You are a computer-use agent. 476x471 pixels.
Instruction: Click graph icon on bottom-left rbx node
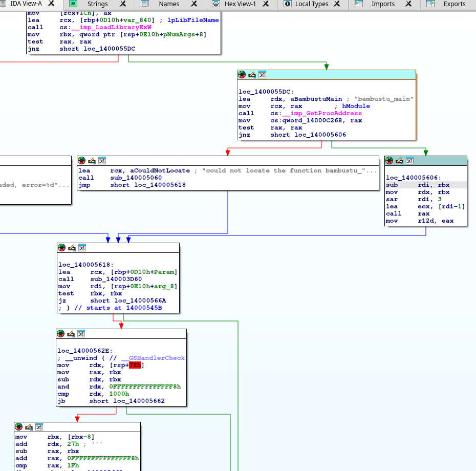[x=38, y=427]
